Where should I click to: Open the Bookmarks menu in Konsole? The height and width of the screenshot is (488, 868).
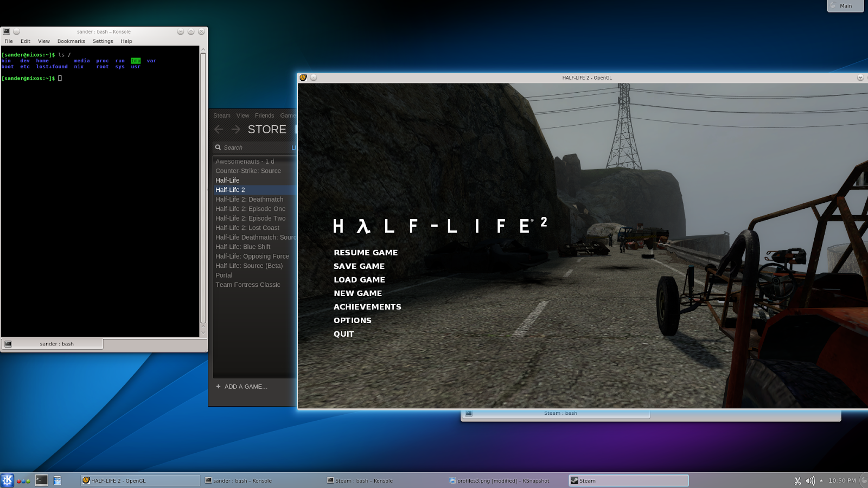click(71, 41)
